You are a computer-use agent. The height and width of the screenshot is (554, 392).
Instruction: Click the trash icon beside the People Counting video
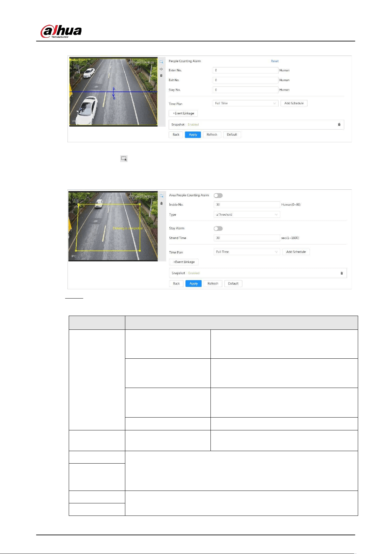coord(161,76)
